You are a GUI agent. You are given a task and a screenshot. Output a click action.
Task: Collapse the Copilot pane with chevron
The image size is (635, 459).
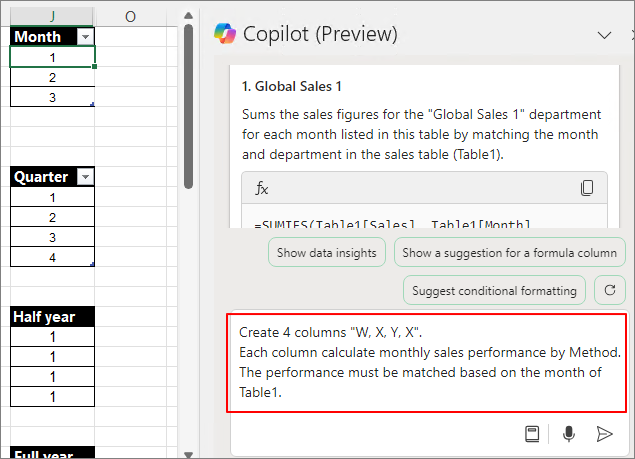click(x=604, y=36)
